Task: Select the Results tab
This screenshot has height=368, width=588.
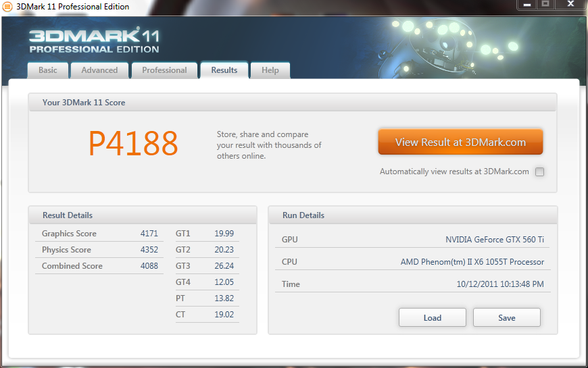Action: (x=224, y=70)
